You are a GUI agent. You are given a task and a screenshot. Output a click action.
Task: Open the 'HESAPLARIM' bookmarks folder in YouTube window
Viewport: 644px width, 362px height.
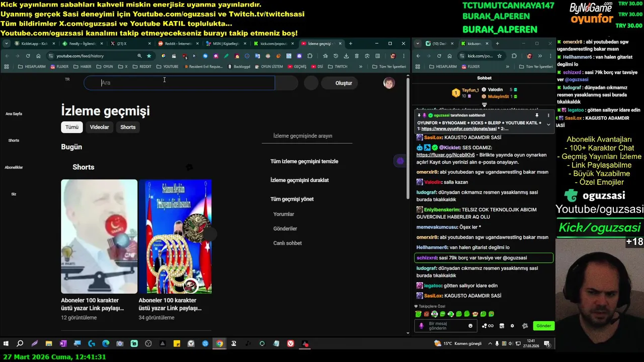[x=32, y=66]
